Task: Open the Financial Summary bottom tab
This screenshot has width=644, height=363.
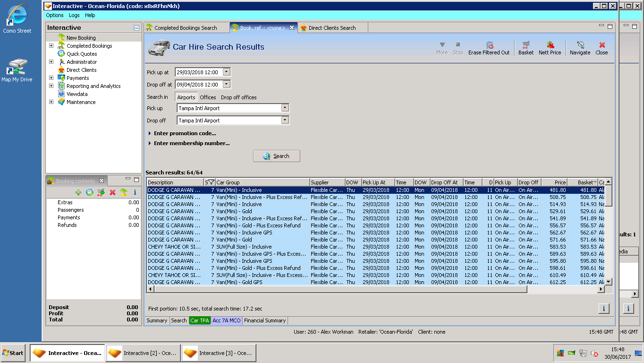Action: (265, 320)
